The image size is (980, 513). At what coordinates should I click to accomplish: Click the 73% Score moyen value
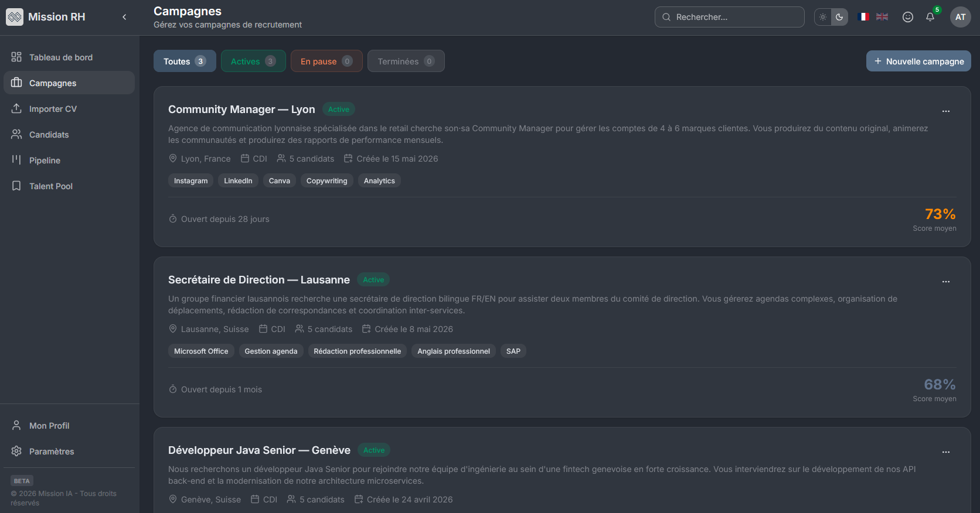point(940,214)
